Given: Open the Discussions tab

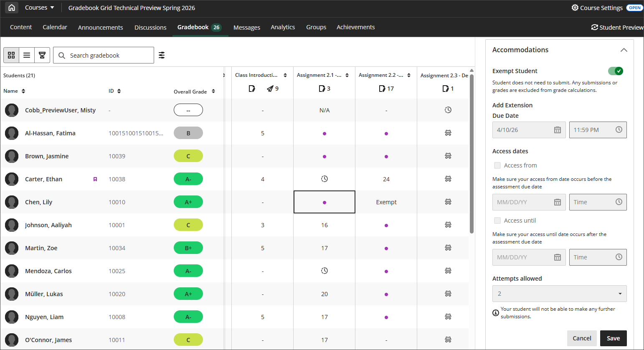Looking at the screenshot, I should [150, 27].
